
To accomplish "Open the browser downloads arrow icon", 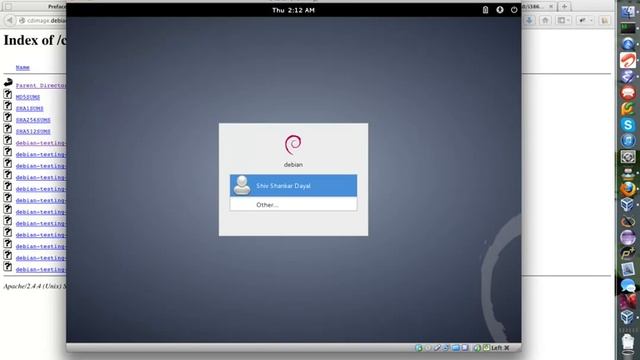I will [529, 20].
